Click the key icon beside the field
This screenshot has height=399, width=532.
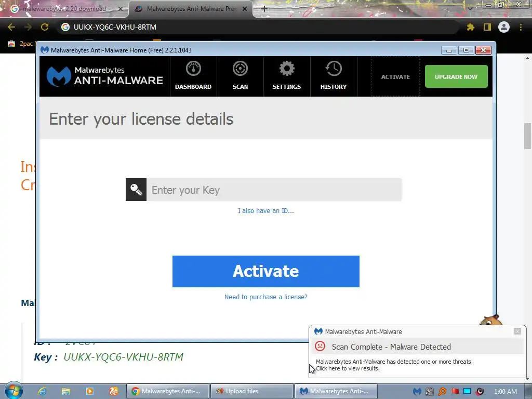136,190
